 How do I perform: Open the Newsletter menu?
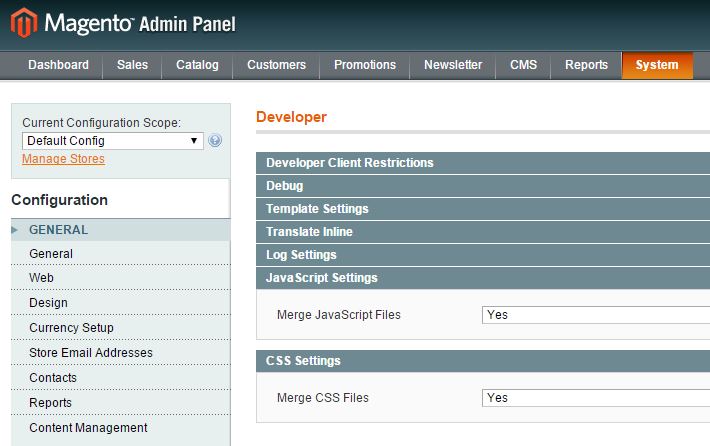pos(453,65)
